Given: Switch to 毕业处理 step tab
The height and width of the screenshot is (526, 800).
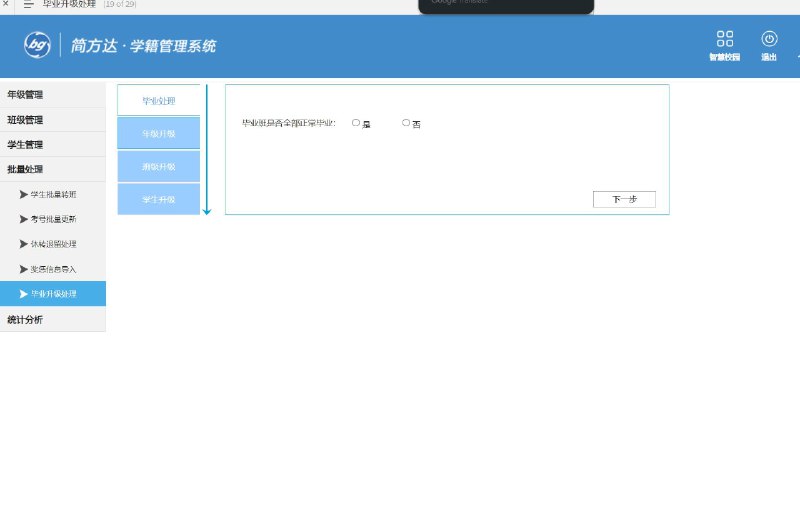Looking at the screenshot, I should coord(159,101).
